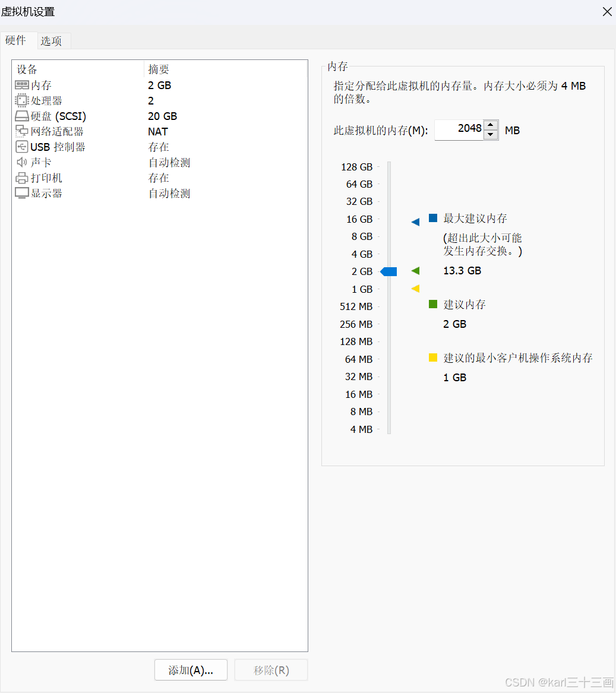
Task: Click the yellow 建议的最小客户机操作系统内存 legend square
Action: pyautogui.click(x=433, y=357)
